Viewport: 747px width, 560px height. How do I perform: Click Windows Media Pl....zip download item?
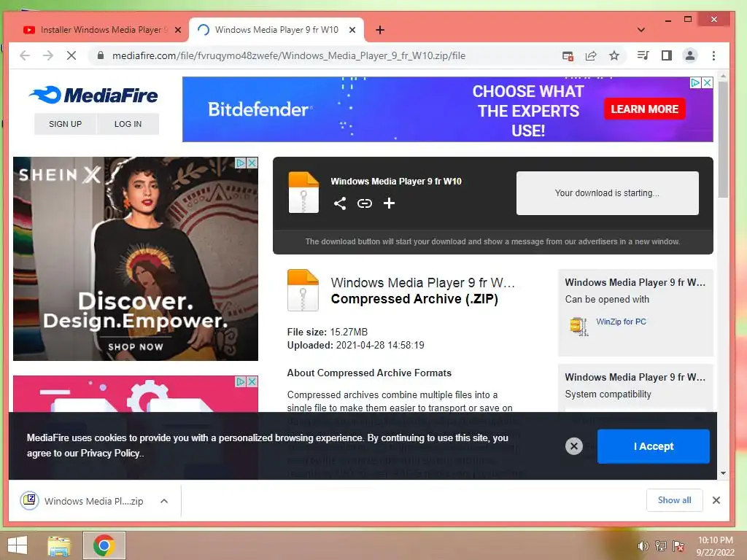[x=94, y=501]
